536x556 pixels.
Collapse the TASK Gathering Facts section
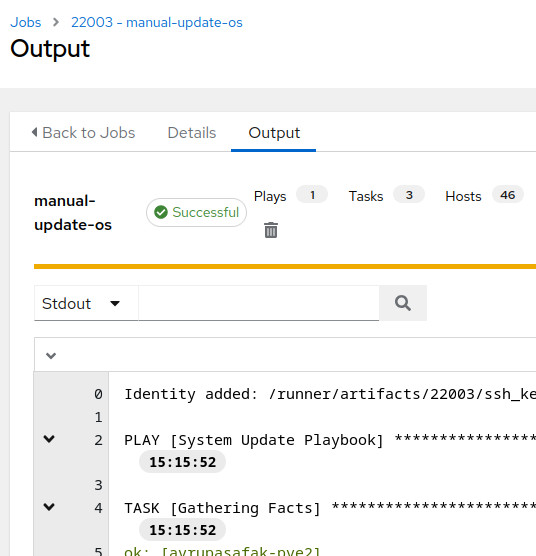tap(49, 507)
